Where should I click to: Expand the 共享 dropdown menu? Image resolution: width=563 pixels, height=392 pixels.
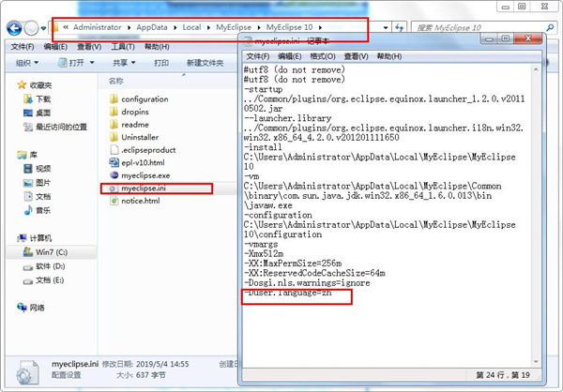click(x=121, y=63)
